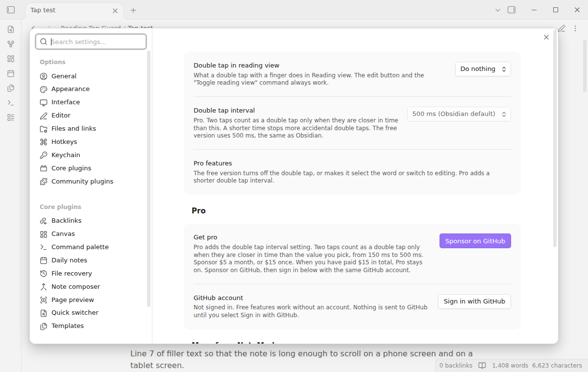Toggle the right sidebar icon
The width and height of the screenshot is (588, 372).
pyautogui.click(x=512, y=10)
